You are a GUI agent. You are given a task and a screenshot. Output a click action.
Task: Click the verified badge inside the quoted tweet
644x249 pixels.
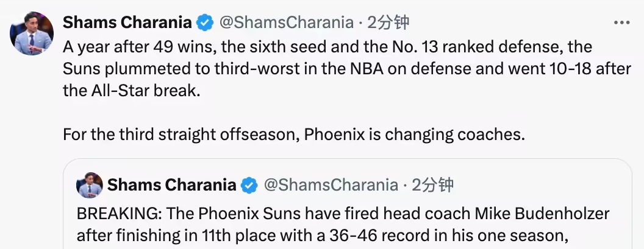point(249,184)
